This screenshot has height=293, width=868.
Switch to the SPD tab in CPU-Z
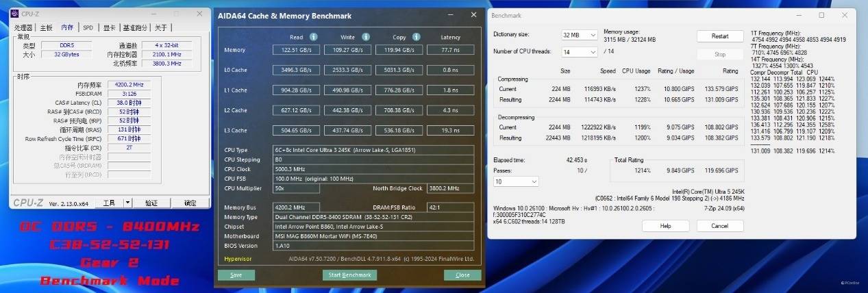tap(88, 28)
